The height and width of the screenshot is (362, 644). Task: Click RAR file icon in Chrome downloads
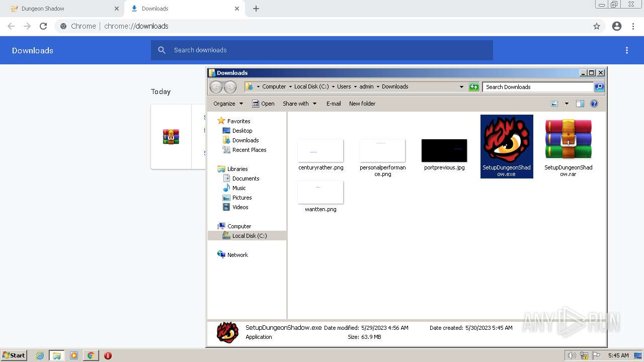(x=171, y=137)
